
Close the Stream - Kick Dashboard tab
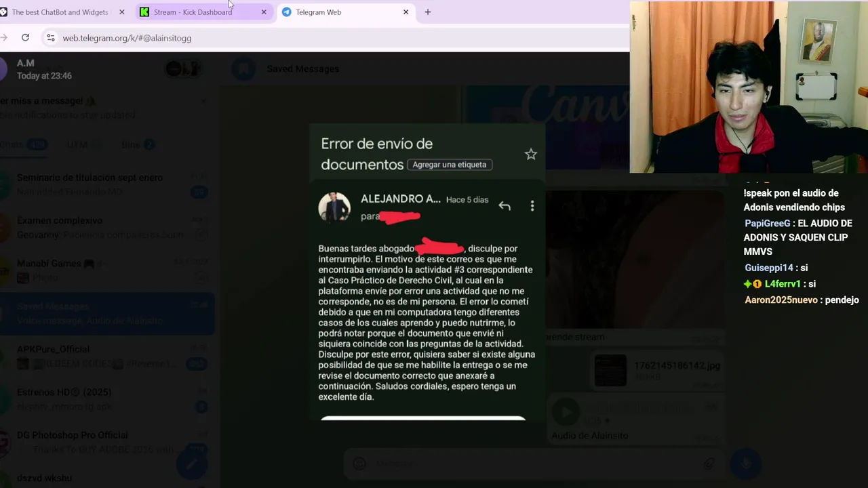264,12
